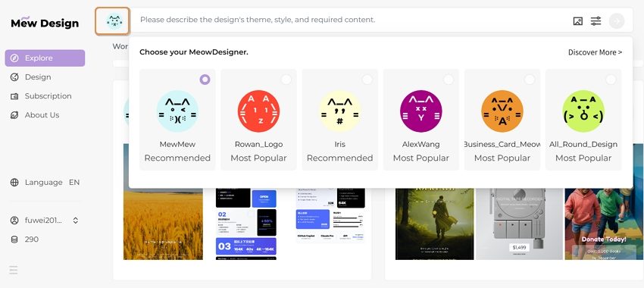
Task: Open the About Us page label
Action: pos(42,115)
